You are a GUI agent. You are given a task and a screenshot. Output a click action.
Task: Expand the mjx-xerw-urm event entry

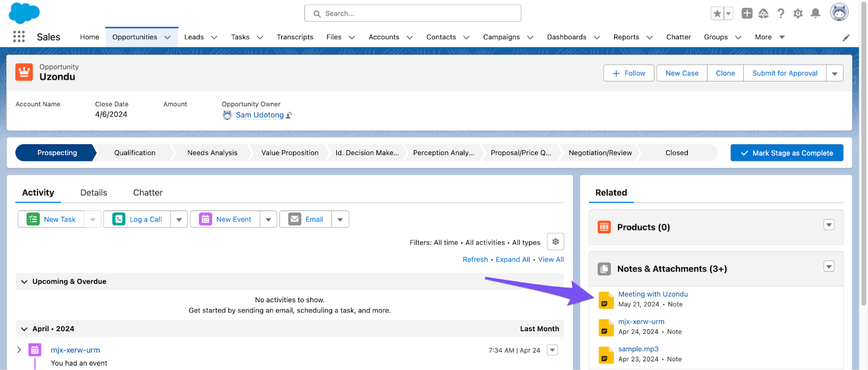point(19,350)
